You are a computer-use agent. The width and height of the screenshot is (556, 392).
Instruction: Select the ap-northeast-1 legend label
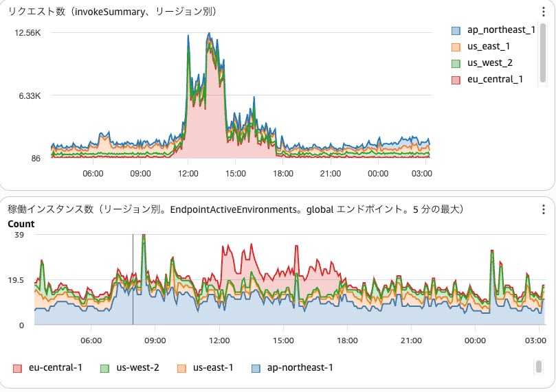click(300, 367)
